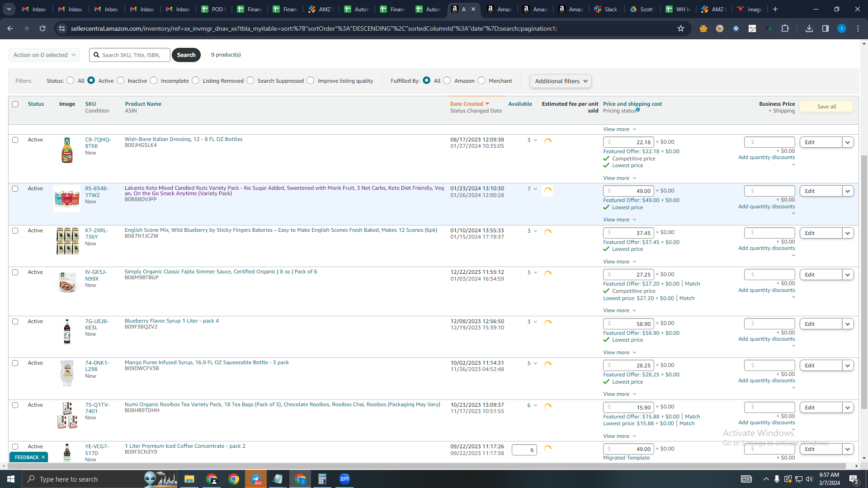Screen dimensions: 868x488
Task: Check the Lakanto Keto Mixed Nuts row
Action: (x=15, y=188)
